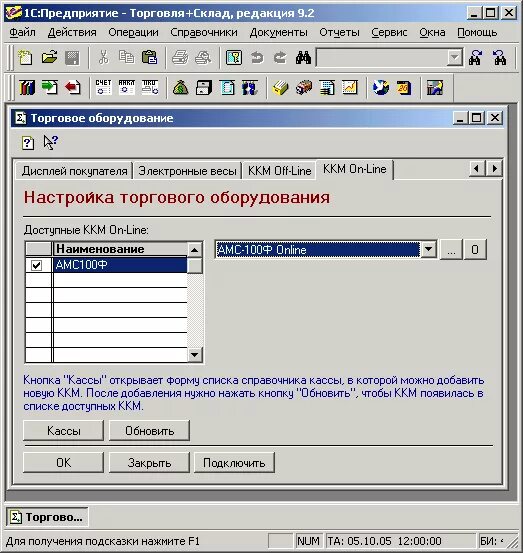The width and height of the screenshot is (523, 553).
Task: Click the Paste clipboard icon
Action: click(150, 57)
